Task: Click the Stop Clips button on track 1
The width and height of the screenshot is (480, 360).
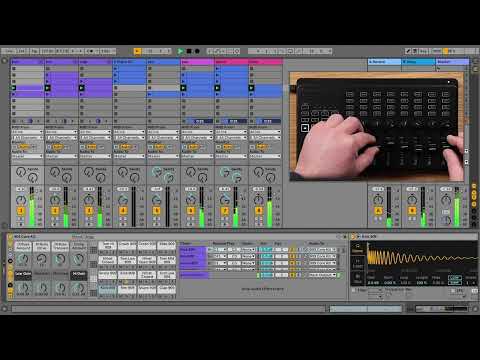Action: click(14, 121)
